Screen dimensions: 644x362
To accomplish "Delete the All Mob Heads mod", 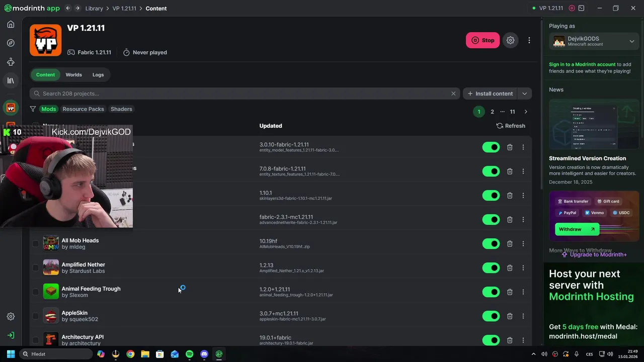I will 510,244.
